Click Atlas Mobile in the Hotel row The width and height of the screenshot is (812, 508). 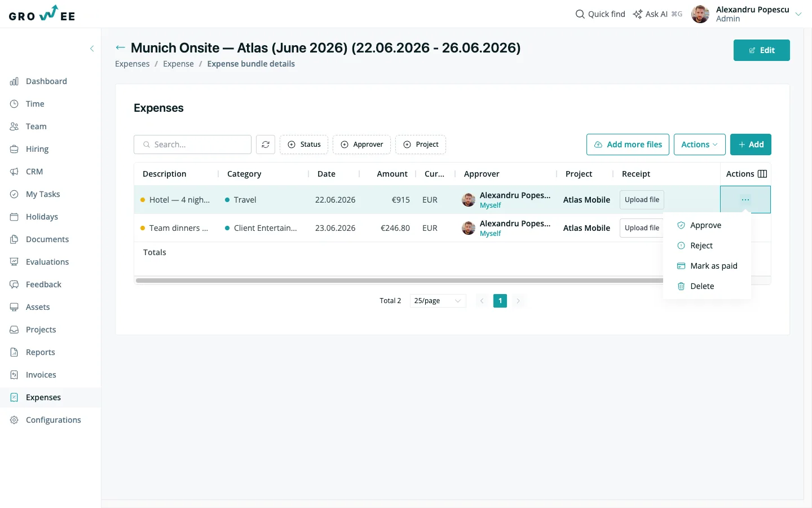(x=586, y=200)
